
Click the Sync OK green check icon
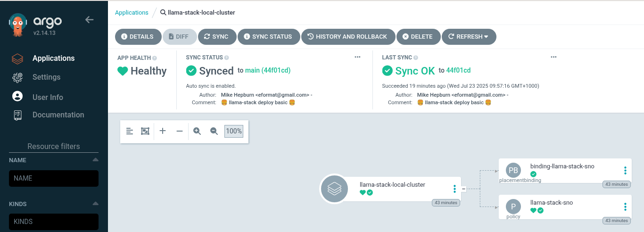point(387,71)
